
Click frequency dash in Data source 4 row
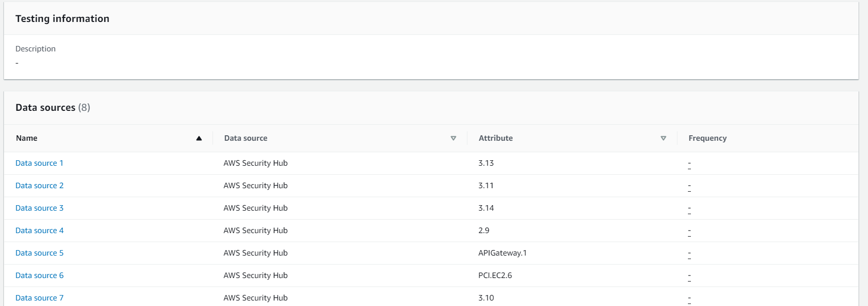pyautogui.click(x=689, y=232)
